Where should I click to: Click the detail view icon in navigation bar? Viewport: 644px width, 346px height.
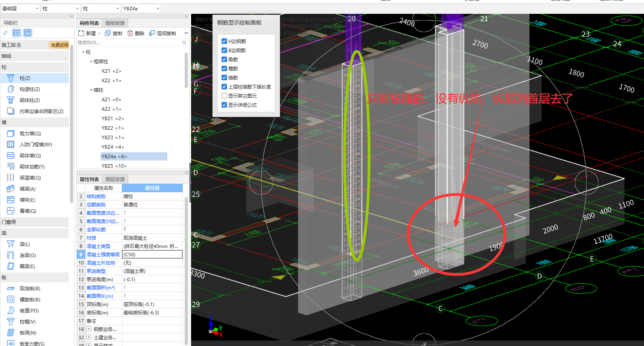(27, 33)
